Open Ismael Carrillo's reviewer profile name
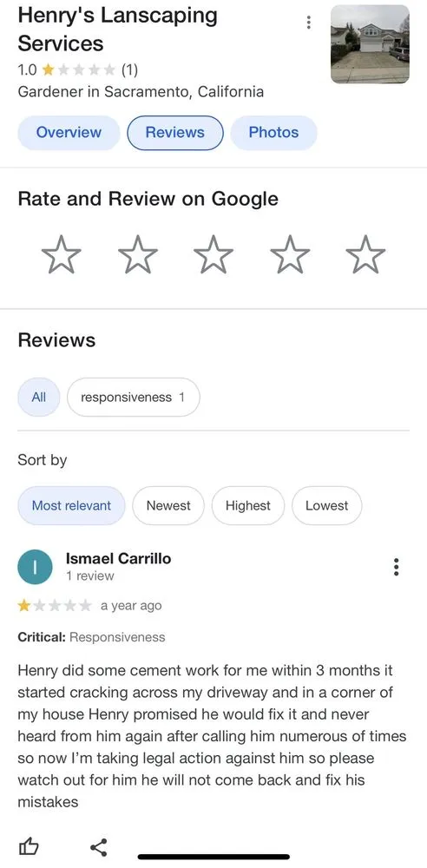Screen dimensions: 427x868 (x=119, y=558)
